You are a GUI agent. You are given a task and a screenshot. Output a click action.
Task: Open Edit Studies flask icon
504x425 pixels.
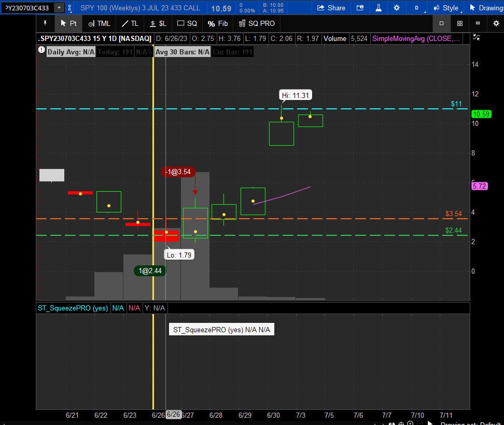(379, 8)
